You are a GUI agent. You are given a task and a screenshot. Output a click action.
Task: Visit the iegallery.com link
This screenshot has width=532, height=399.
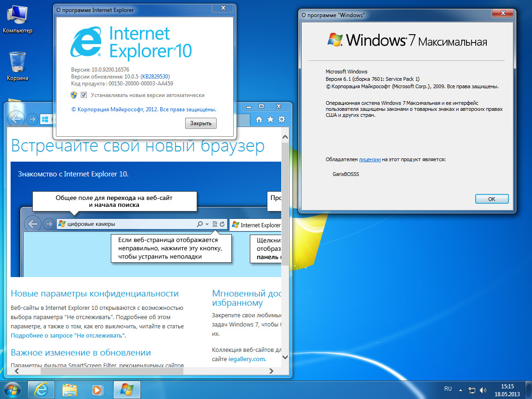tap(247, 359)
